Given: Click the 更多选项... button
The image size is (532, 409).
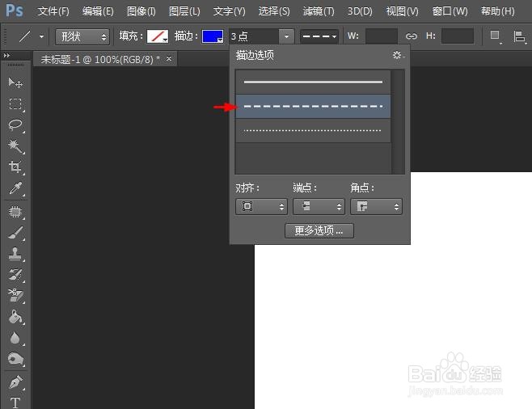Looking at the screenshot, I should [319, 230].
